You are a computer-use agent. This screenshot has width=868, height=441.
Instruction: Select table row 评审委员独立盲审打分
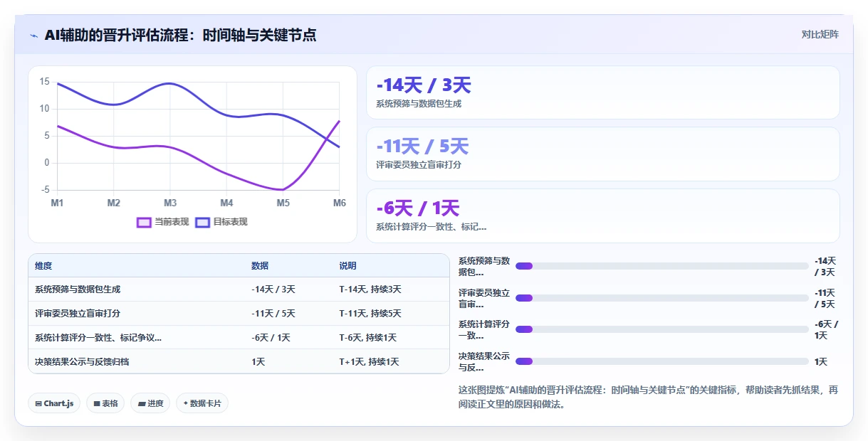point(239,314)
